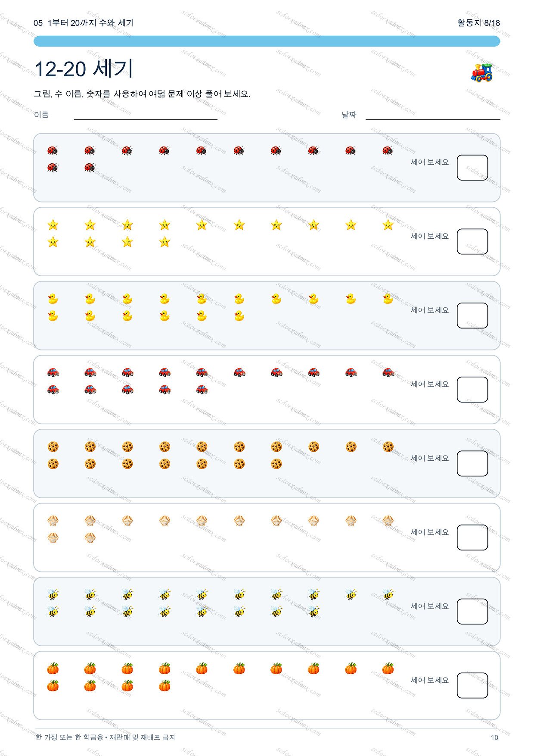Click the answer box for stars
Viewport: 534px width, 756px height.
coord(472,241)
